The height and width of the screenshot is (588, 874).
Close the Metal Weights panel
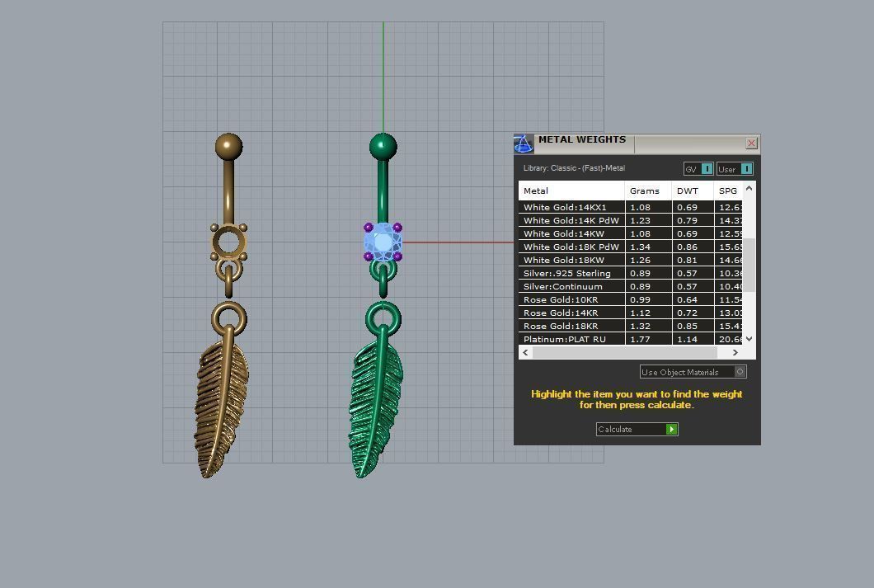tap(751, 143)
